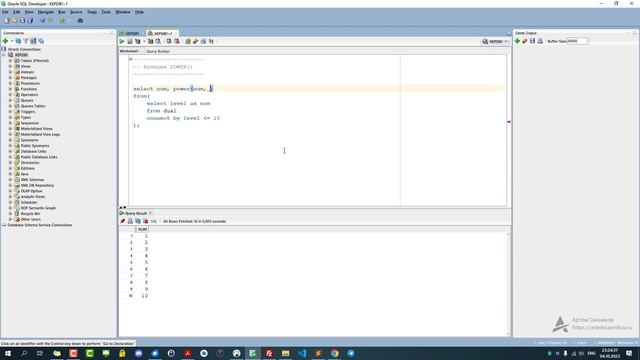The image size is (640, 360).
Task: Expand the Procedures node
Action: (10, 83)
